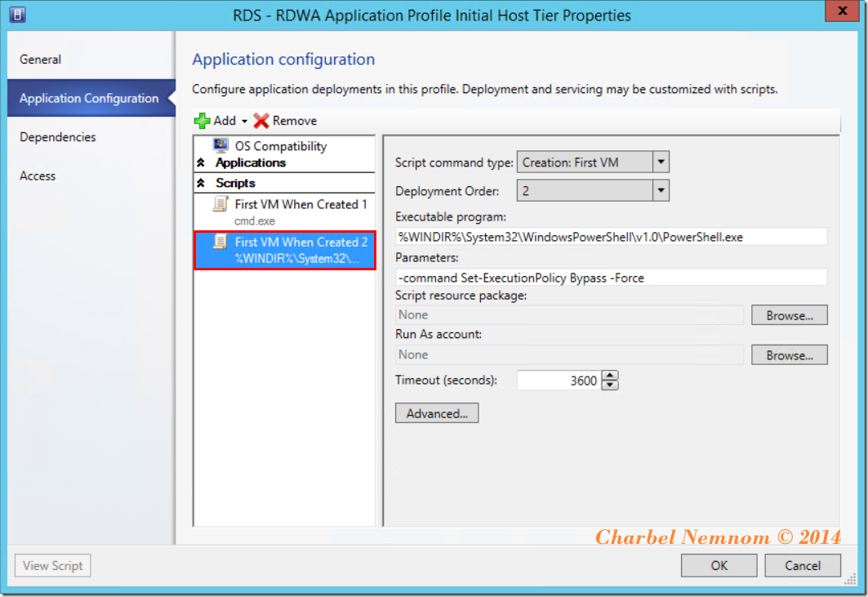Open the Script command type dropdown
Image resolution: width=868 pixels, height=597 pixels.
tap(661, 163)
